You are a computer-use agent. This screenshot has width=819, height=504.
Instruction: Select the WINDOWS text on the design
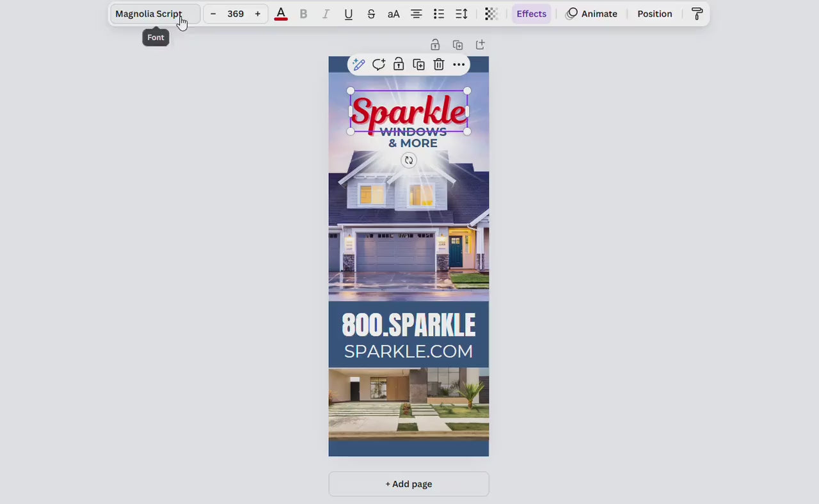[413, 132]
